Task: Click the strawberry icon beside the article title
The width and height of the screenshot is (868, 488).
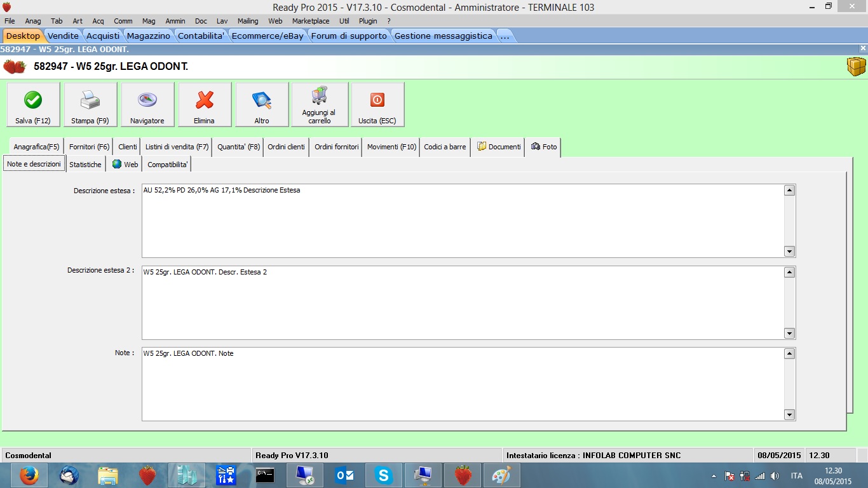Action: click(x=15, y=66)
